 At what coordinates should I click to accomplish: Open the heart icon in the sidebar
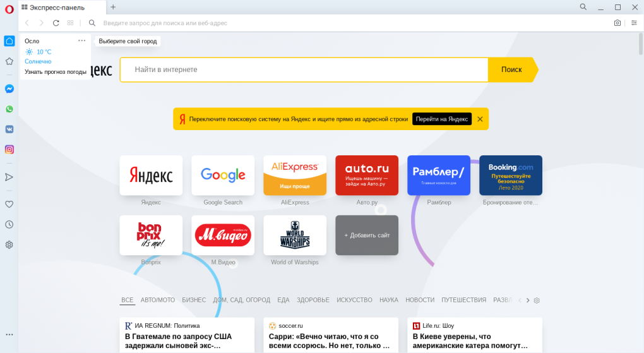coord(9,204)
